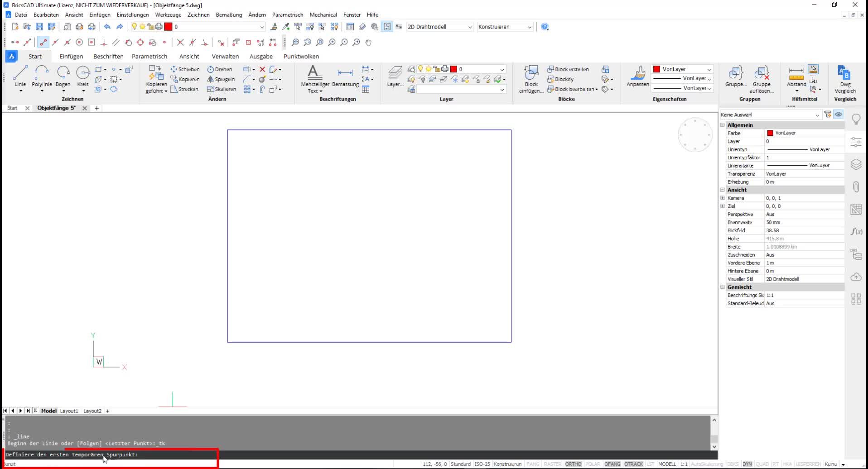Open Keine Auswahl selection dropdown

770,115
